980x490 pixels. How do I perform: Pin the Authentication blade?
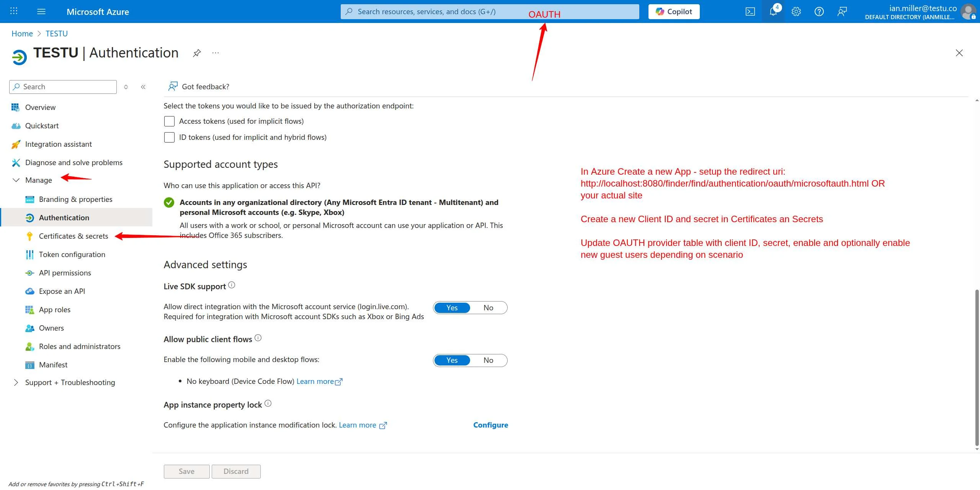(x=197, y=53)
